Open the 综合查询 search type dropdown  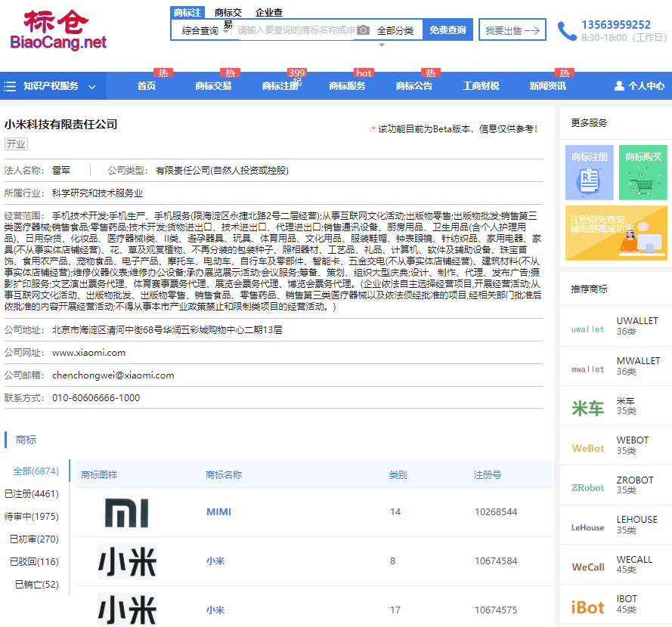pyautogui.click(x=204, y=31)
